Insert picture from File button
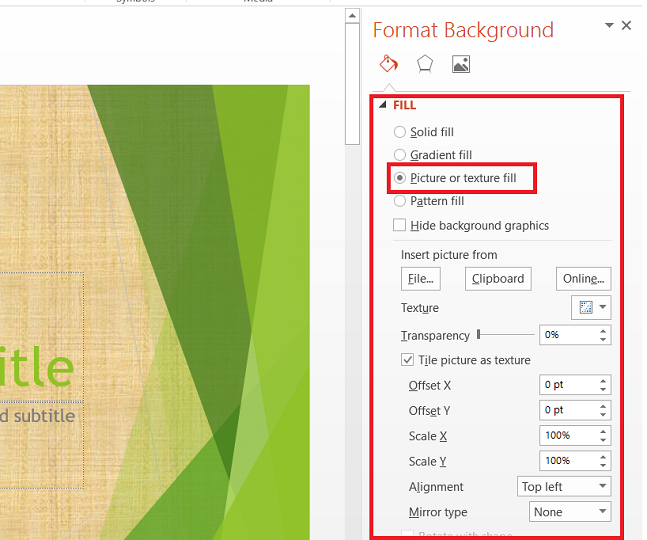 [x=420, y=279]
